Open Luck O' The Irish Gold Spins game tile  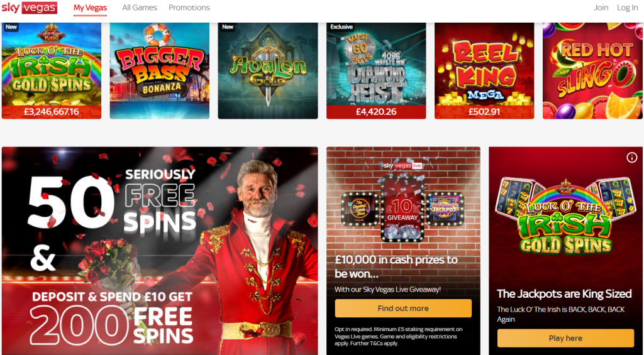click(x=52, y=70)
